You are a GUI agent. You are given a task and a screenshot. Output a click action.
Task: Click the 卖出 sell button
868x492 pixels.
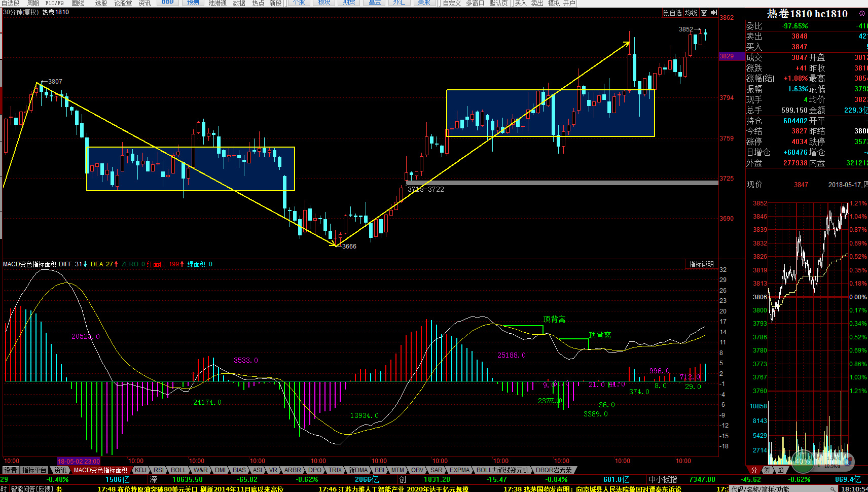(x=537, y=3)
